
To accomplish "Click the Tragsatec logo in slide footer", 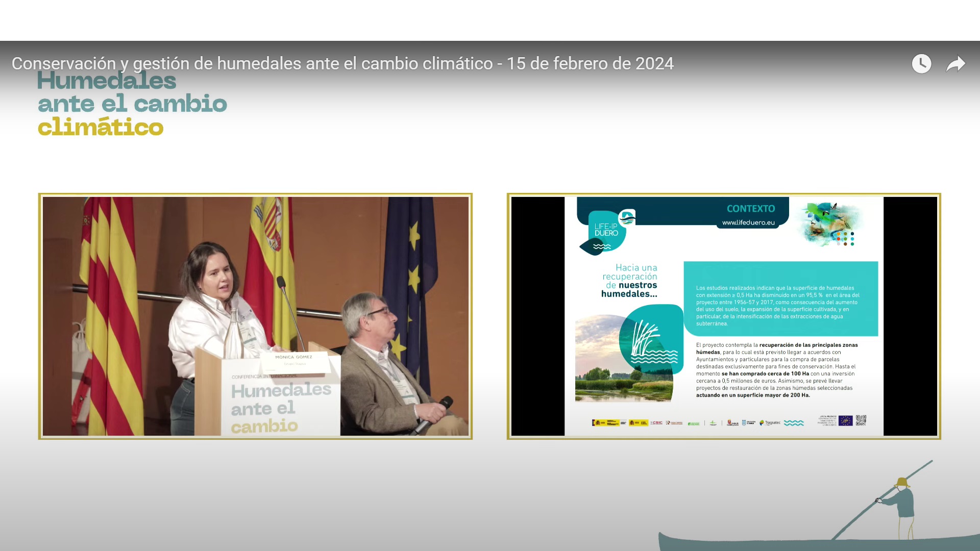I will tap(770, 423).
